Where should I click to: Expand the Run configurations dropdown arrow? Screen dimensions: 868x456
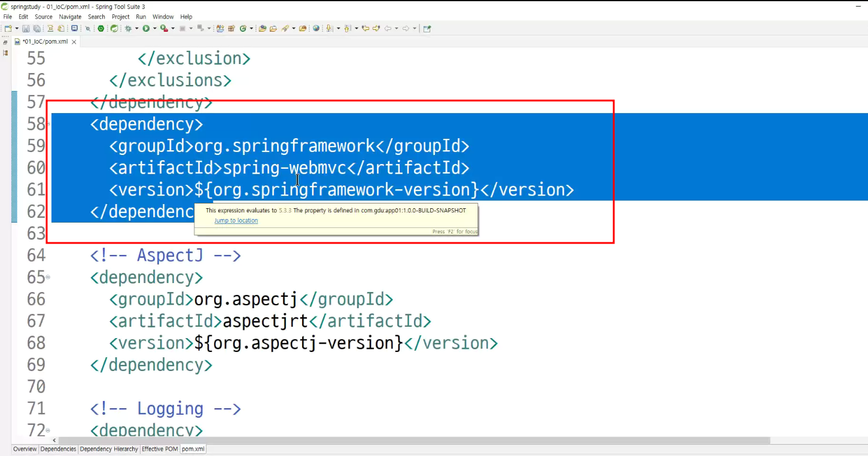(x=154, y=28)
